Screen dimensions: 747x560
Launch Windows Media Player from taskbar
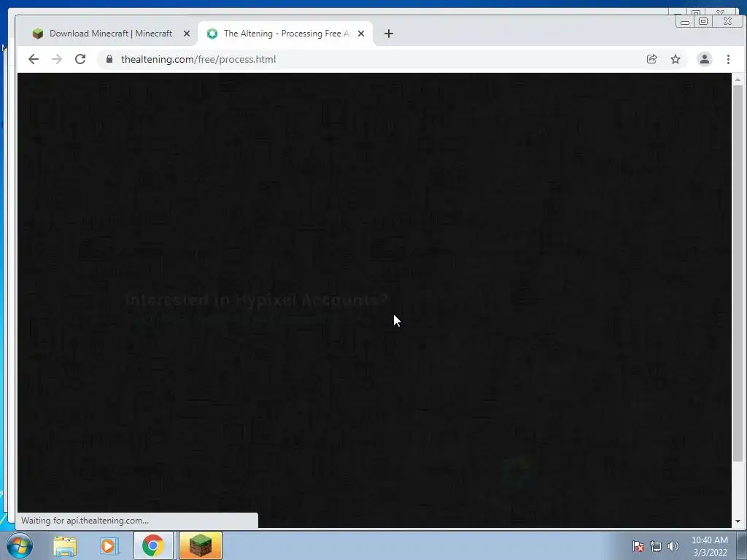108,546
